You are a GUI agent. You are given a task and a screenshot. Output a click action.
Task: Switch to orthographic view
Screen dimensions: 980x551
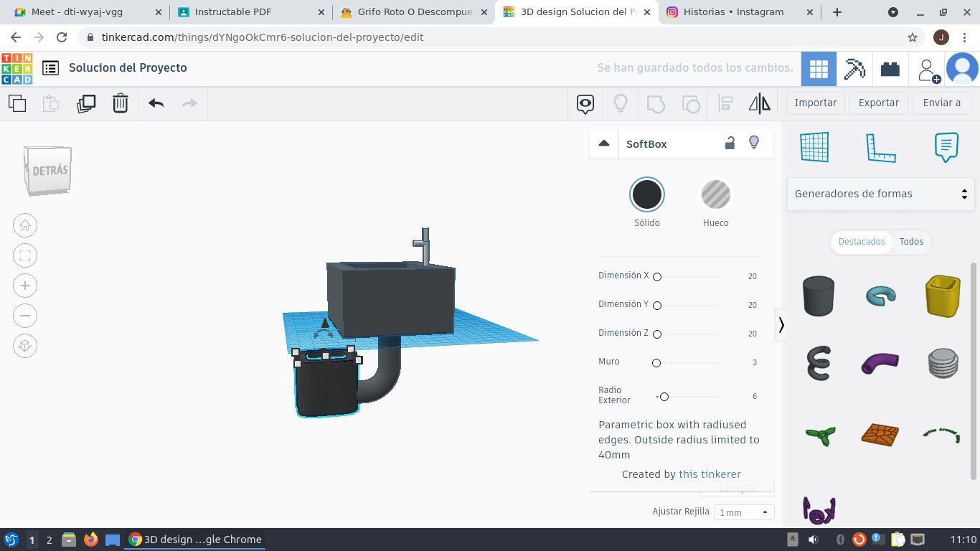click(x=25, y=346)
